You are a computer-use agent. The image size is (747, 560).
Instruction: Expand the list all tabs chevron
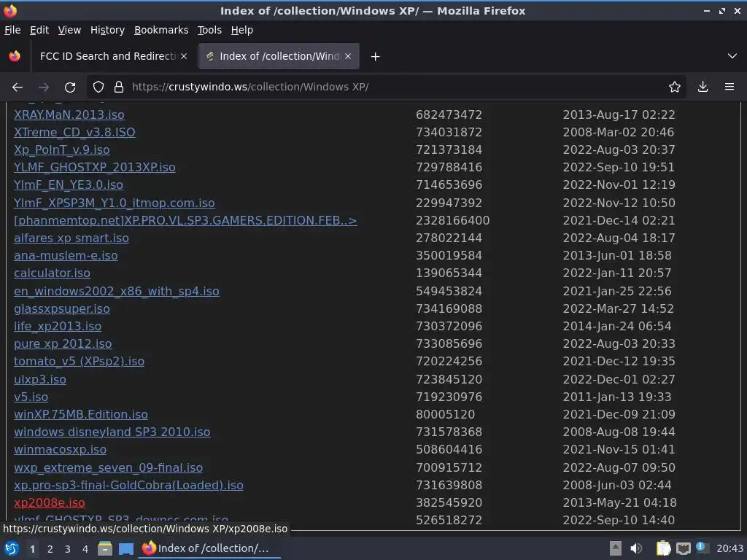(x=732, y=56)
